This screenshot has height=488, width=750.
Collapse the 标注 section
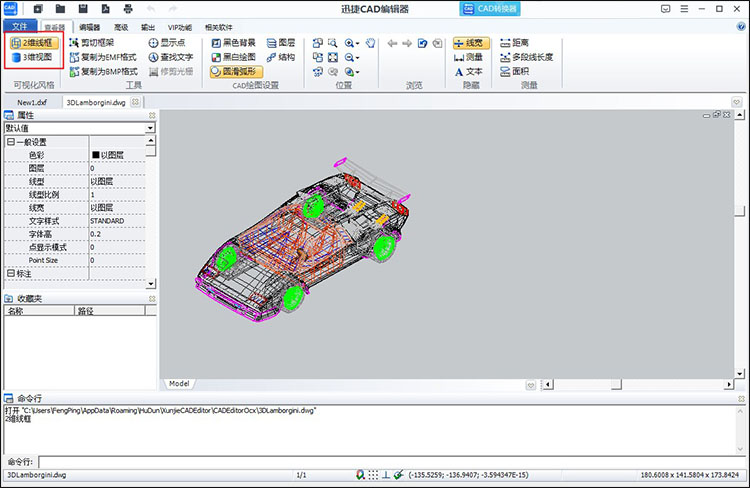[11, 273]
